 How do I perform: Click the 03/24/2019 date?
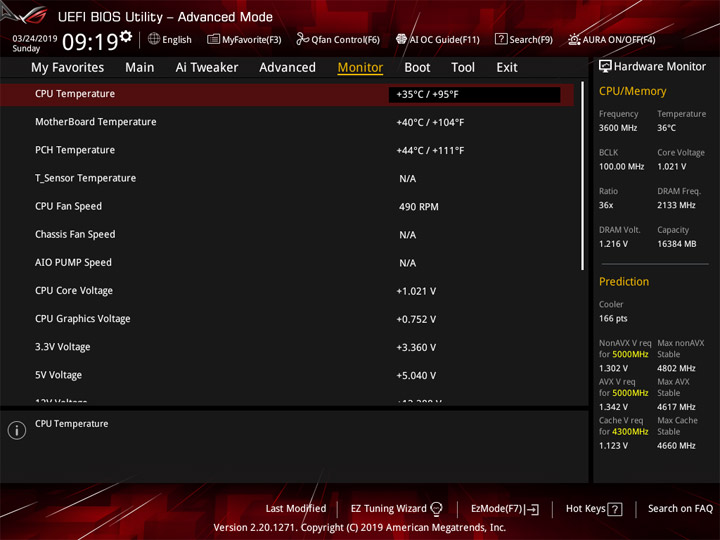pyautogui.click(x=34, y=39)
